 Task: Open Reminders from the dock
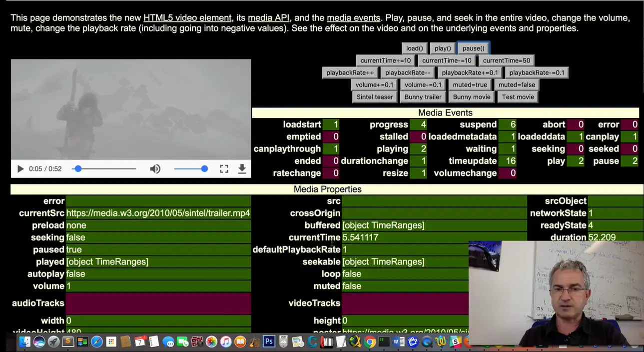[154, 342]
